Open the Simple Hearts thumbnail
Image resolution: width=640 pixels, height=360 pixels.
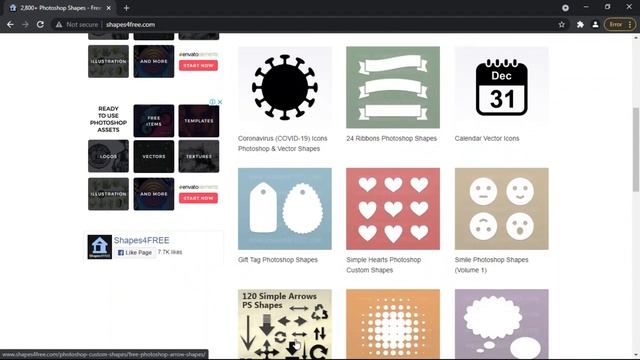click(393, 209)
